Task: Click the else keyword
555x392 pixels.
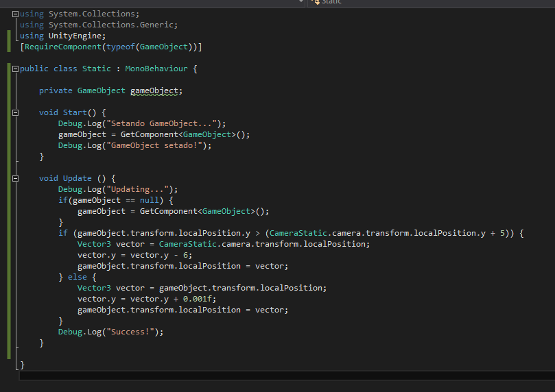Action: (77, 277)
